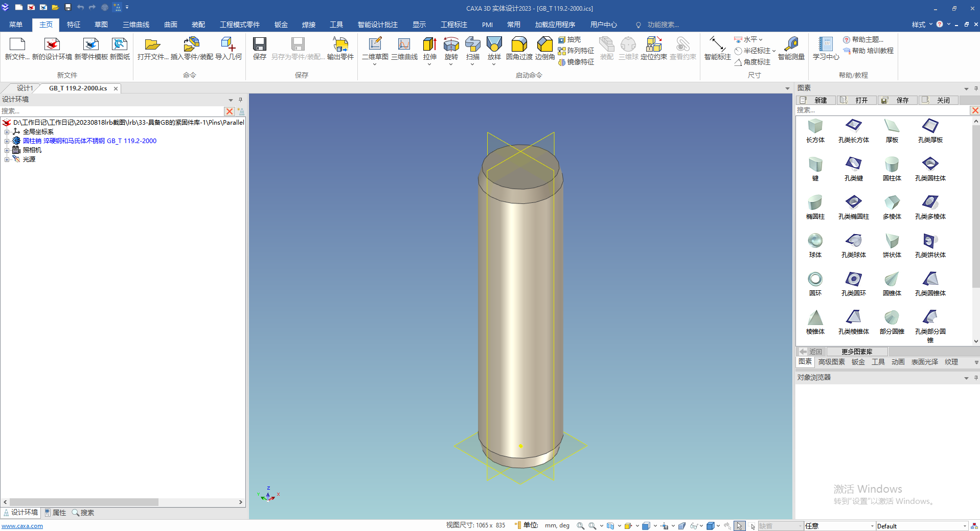Switch to the 设计1 document tab
This screenshot has height=531, width=980.
click(24, 88)
